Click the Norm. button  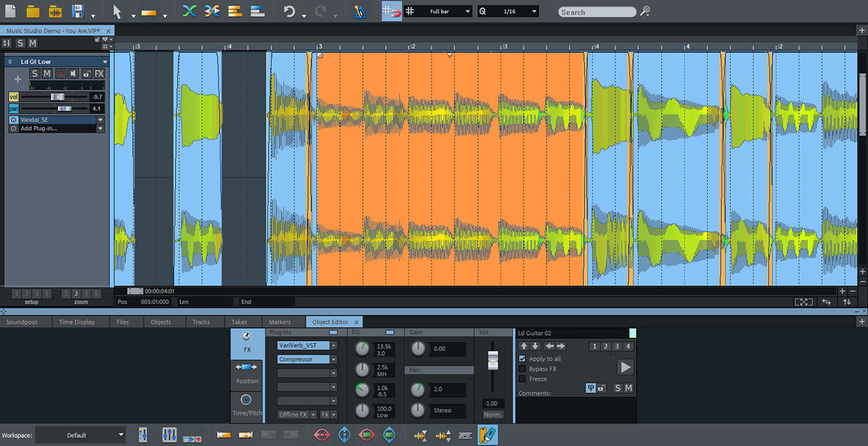(493, 414)
